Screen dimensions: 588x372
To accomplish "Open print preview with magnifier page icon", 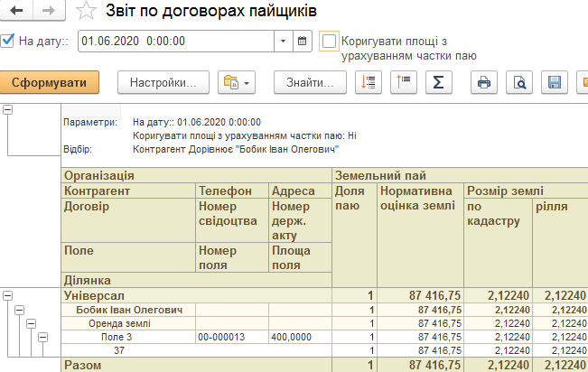I will 519,82.
